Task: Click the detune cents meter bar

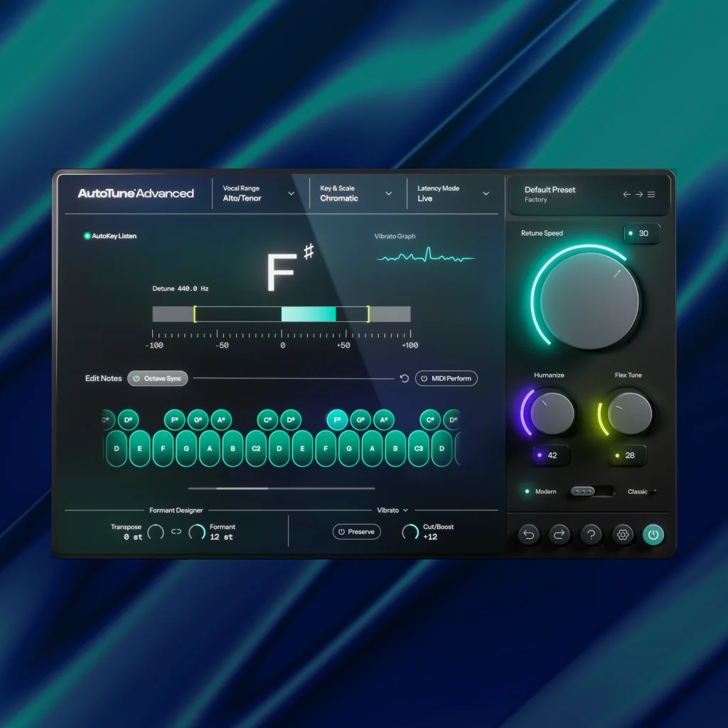Action: point(282,314)
